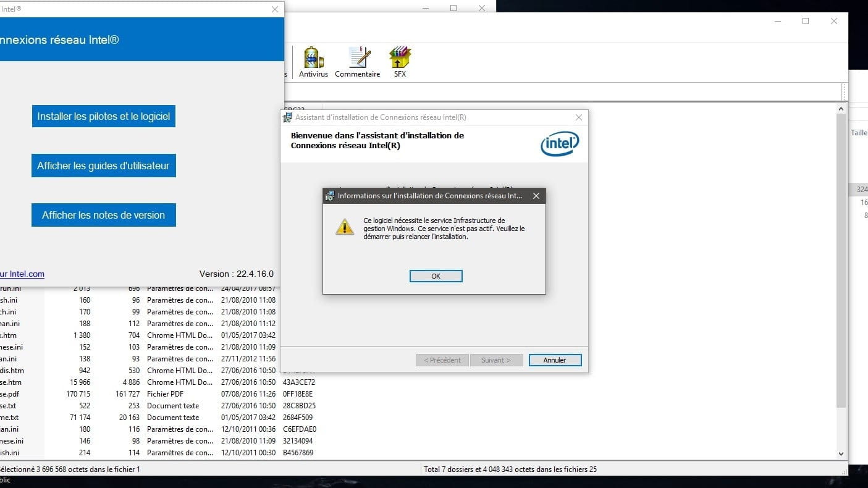The width and height of the screenshot is (868, 488).
Task: Select the file name ending 'ish.ini'
Action: coord(9,453)
